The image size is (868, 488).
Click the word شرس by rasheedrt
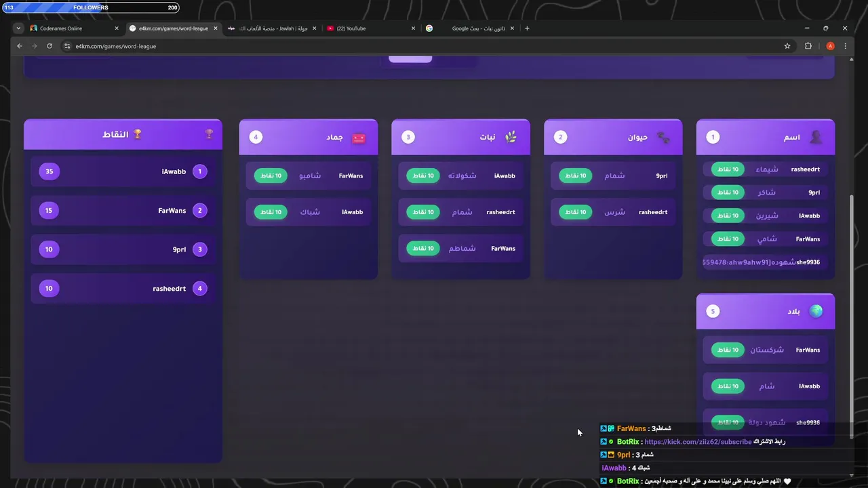(x=615, y=212)
